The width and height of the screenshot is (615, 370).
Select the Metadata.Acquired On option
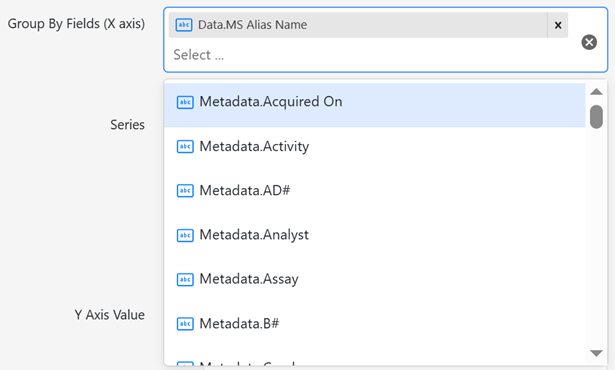[375, 102]
